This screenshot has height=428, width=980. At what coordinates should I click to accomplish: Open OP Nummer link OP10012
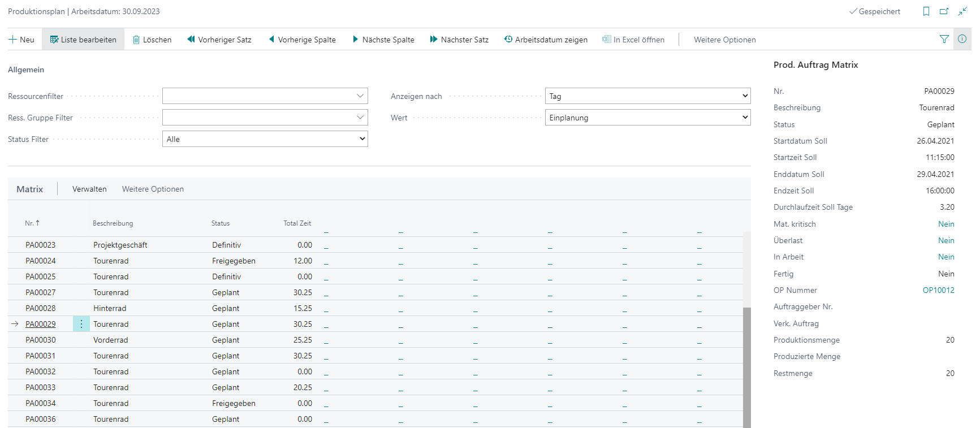point(939,290)
